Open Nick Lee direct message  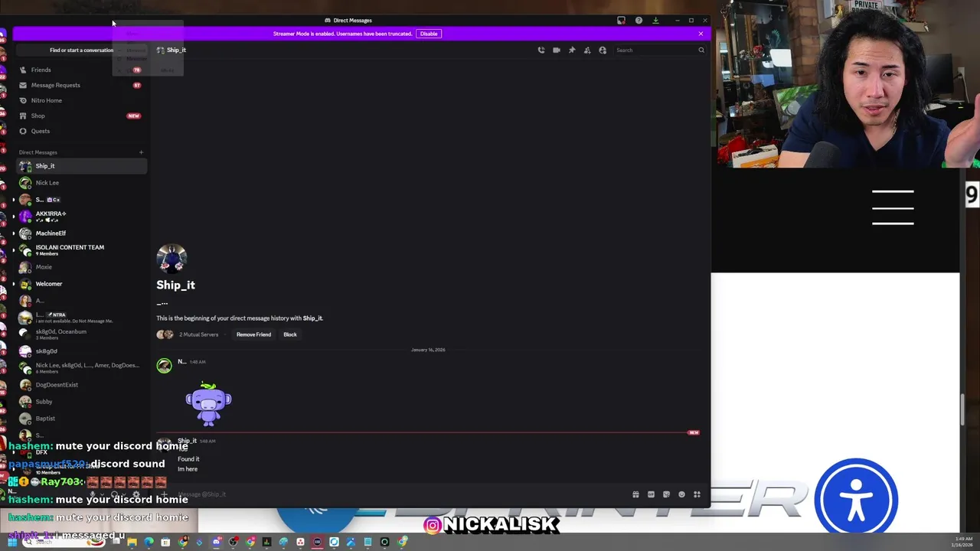click(80, 183)
